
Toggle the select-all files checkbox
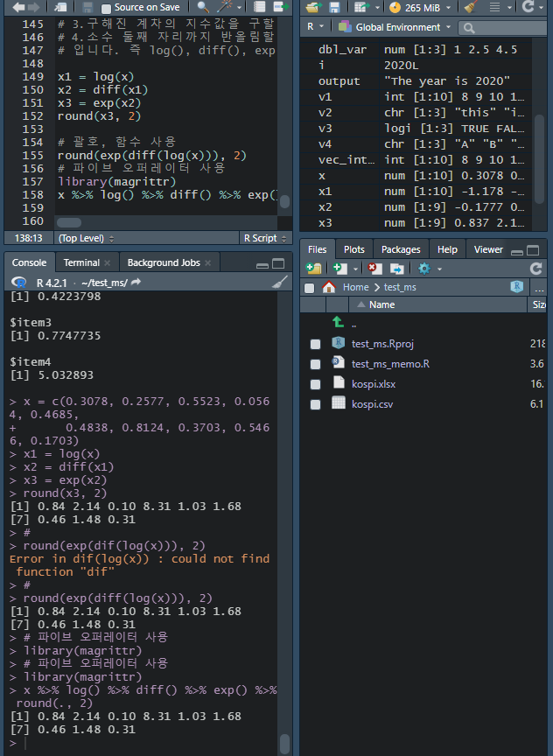coord(310,288)
